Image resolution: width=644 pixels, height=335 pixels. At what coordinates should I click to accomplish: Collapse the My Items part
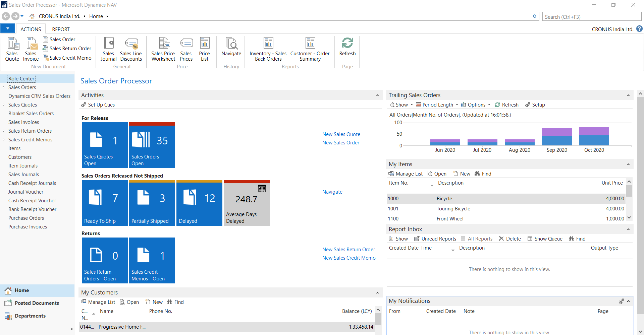pyautogui.click(x=628, y=164)
